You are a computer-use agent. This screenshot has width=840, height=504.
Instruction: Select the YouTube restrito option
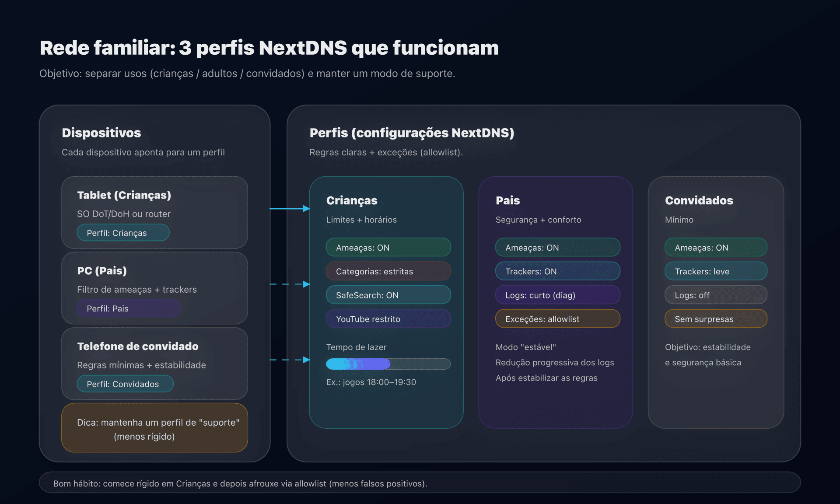point(388,319)
